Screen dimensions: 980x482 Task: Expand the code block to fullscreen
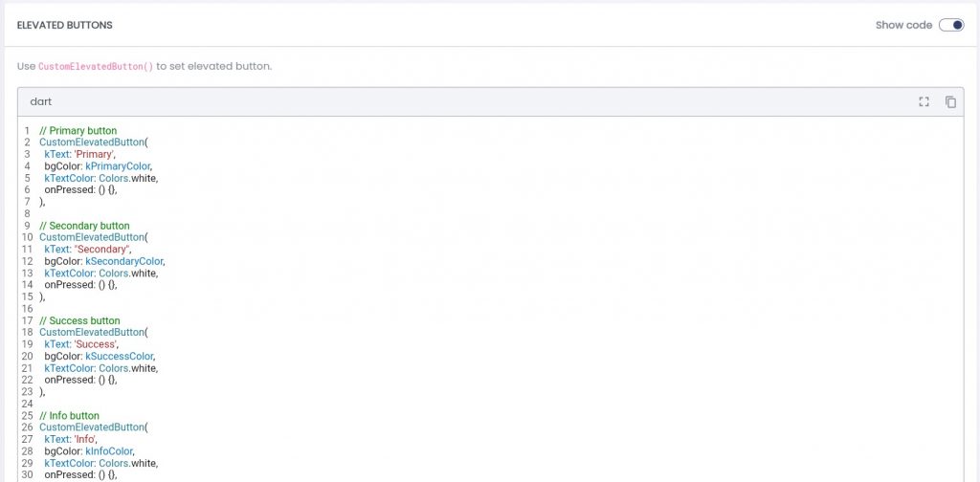(924, 102)
